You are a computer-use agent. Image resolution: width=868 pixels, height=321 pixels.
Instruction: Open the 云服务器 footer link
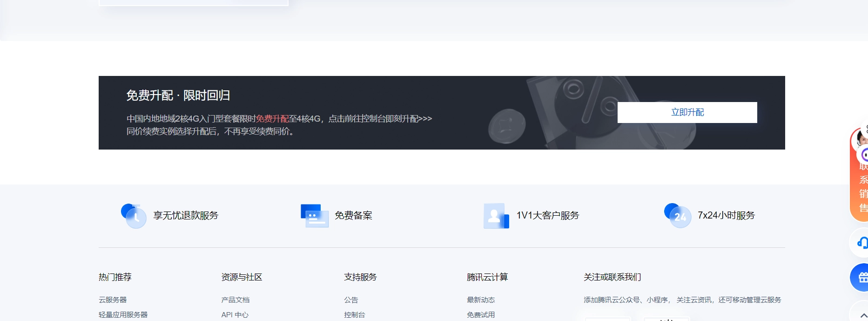click(113, 300)
